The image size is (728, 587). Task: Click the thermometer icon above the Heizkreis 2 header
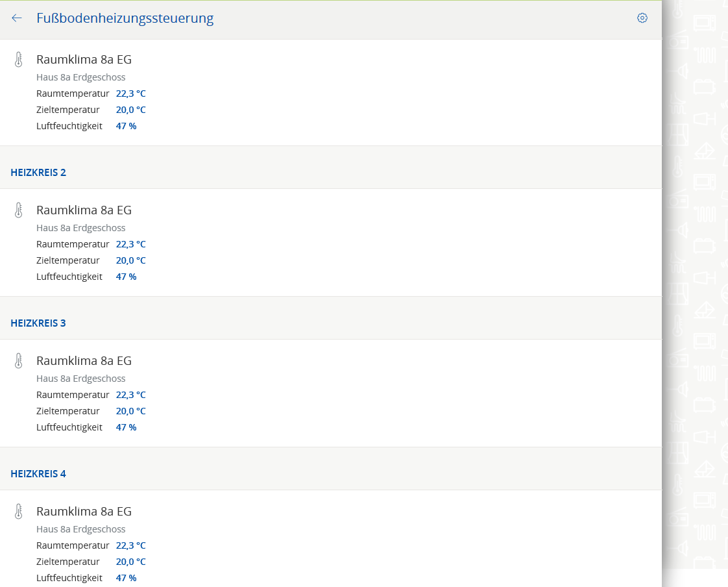point(18,60)
